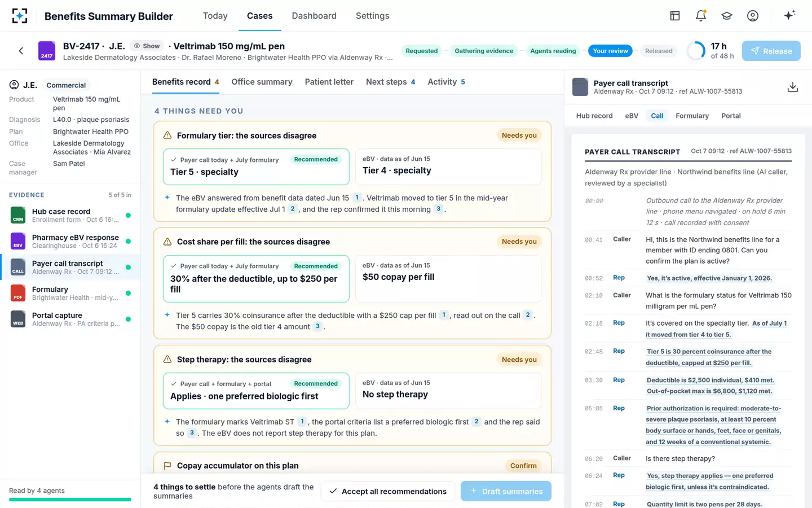812x508 pixels.
Task: Click the Read by 4 agents progress bar
Action: click(70, 500)
